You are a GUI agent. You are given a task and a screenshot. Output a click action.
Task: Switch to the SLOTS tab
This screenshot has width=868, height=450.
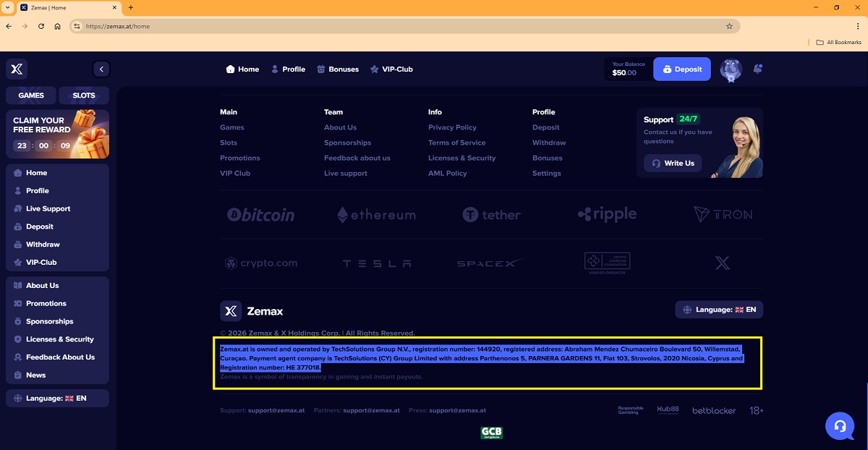click(x=84, y=95)
